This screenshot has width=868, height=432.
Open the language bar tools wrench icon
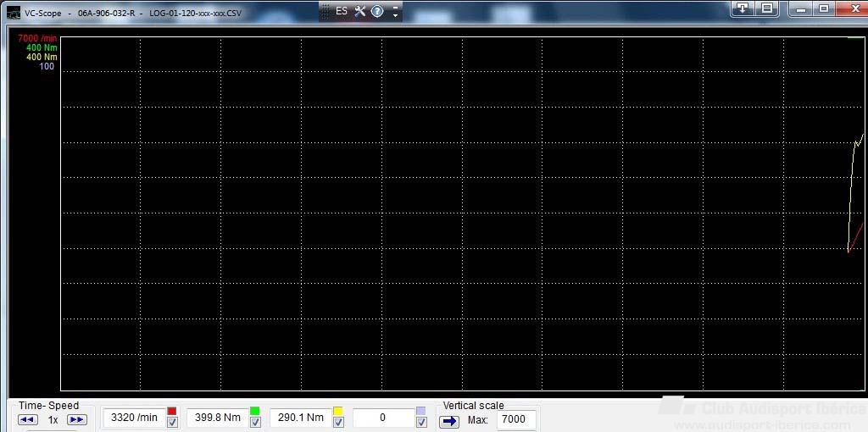click(359, 11)
